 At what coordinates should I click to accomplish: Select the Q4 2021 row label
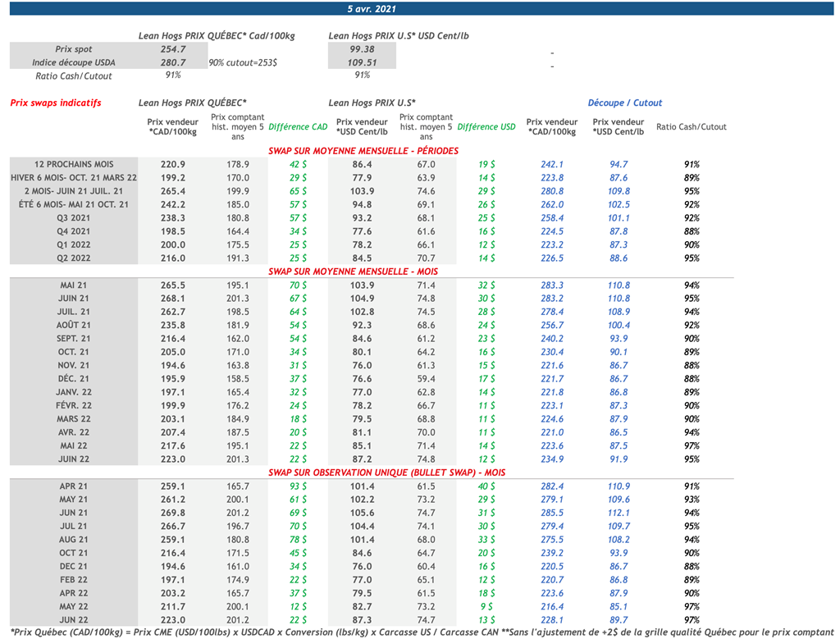click(x=74, y=231)
